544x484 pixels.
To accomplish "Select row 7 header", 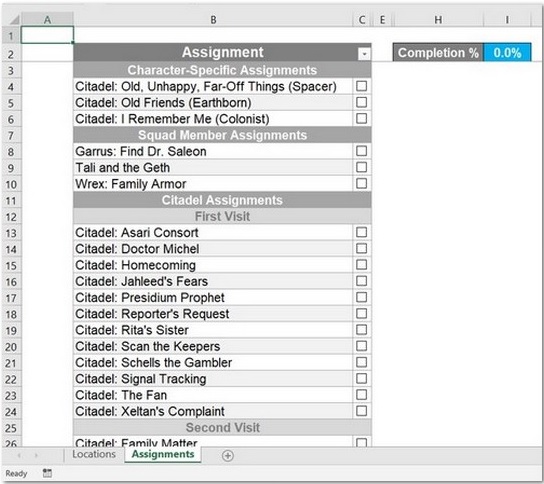I will (11, 135).
